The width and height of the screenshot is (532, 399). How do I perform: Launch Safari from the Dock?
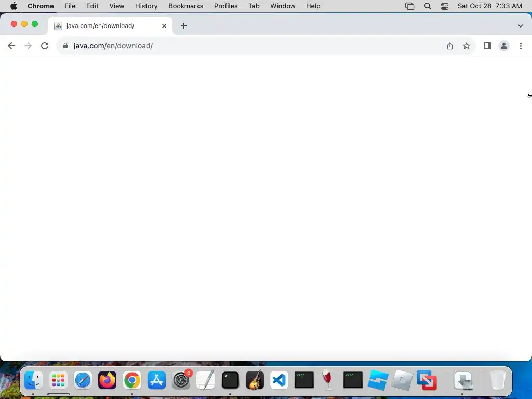coord(83,380)
